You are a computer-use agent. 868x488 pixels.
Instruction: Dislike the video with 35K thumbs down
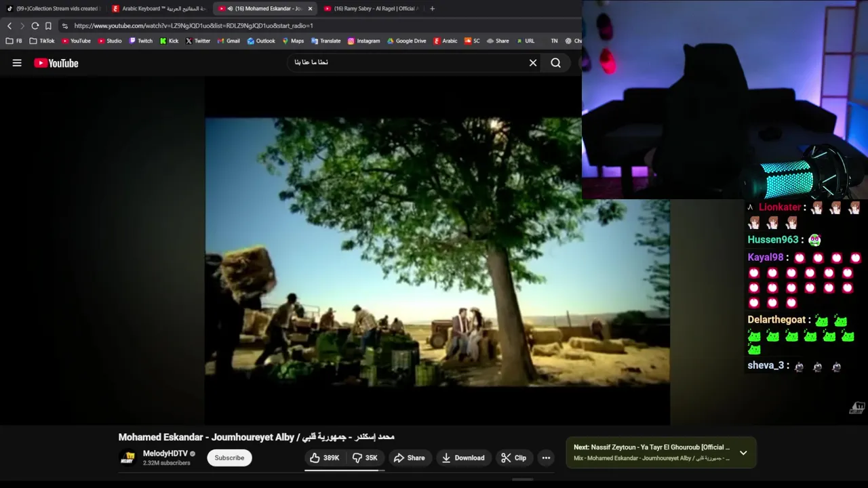(366, 458)
